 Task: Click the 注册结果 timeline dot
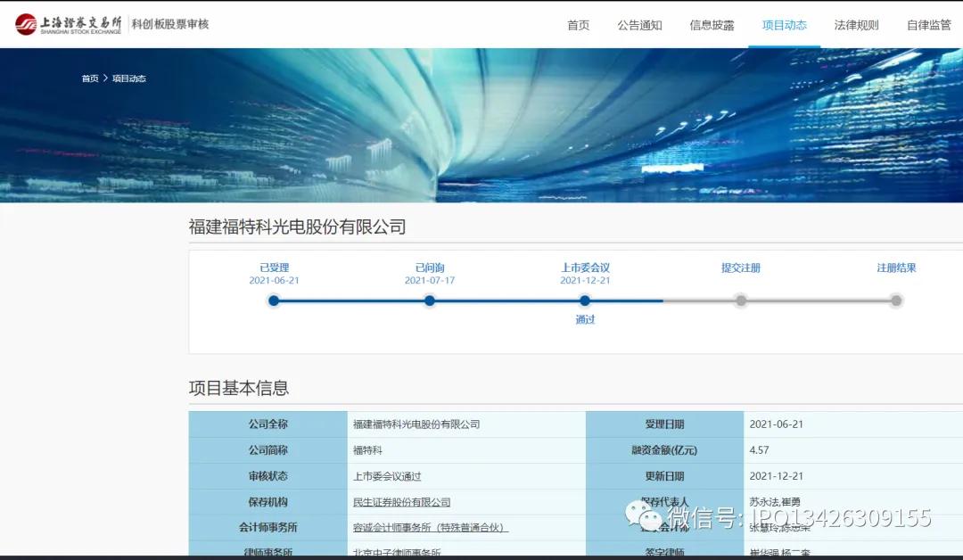[x=896, y=301]
